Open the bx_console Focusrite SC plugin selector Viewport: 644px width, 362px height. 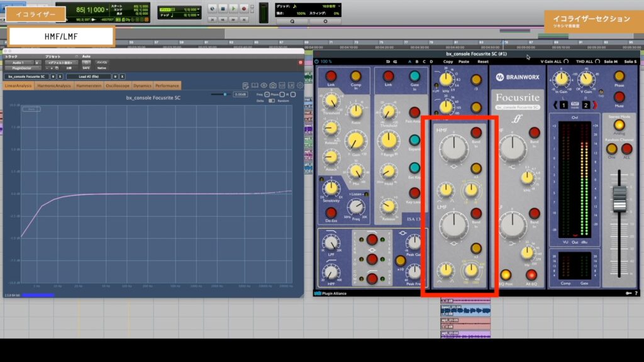click(26, 77)
